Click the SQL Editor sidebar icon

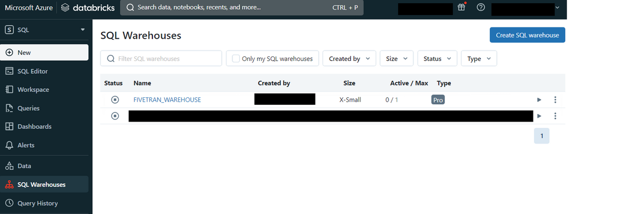coord(9,71)
